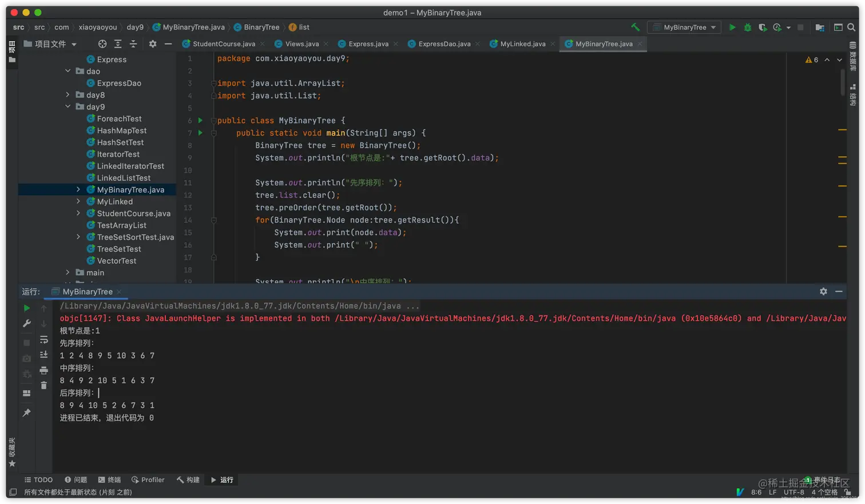Viewport: 865px width, 504px height.
Task: Open the Profiler tool window
Action: point(148,479)
